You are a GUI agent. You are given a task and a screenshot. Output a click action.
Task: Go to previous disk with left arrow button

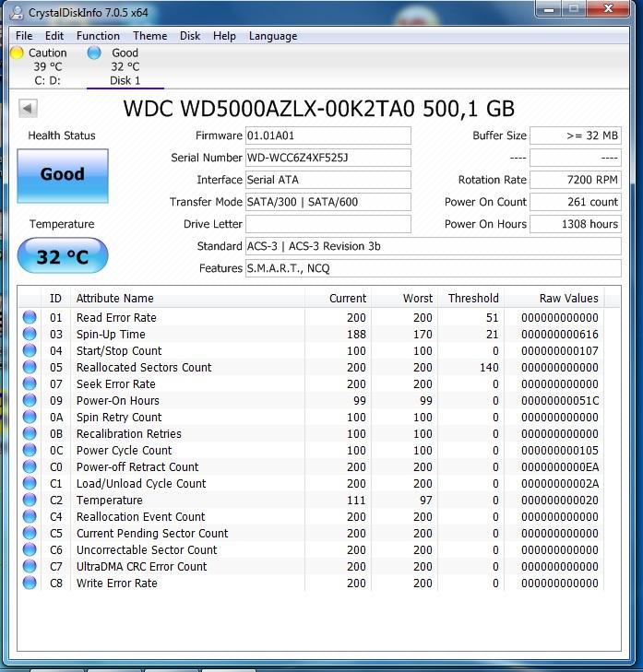(x=28, y=108)
